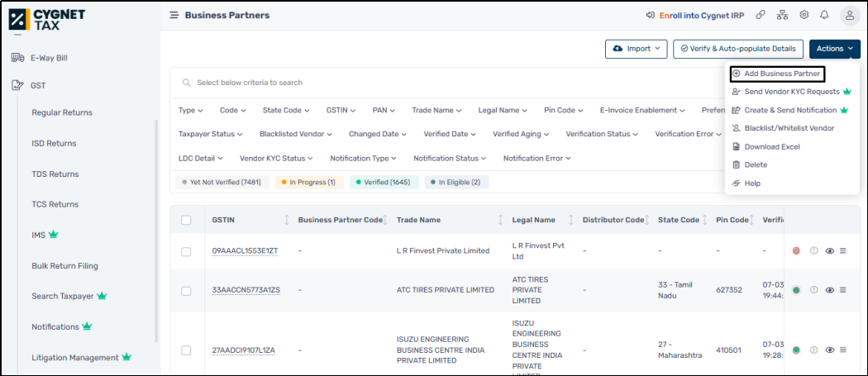Check the row for 33AACCN5773A1ZS
868x376 pixels.
click(x=186, y=291)
